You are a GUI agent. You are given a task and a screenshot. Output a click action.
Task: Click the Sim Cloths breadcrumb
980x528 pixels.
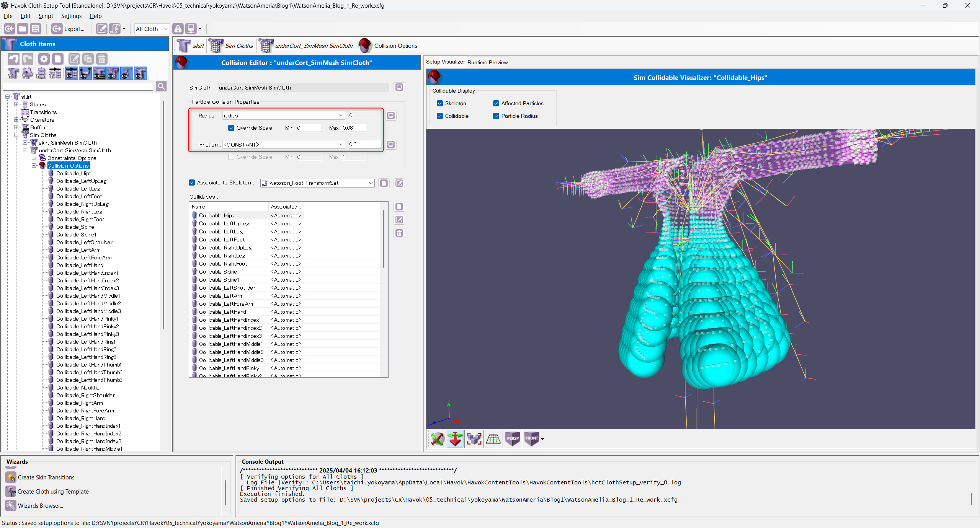click(x=232, y=46)
